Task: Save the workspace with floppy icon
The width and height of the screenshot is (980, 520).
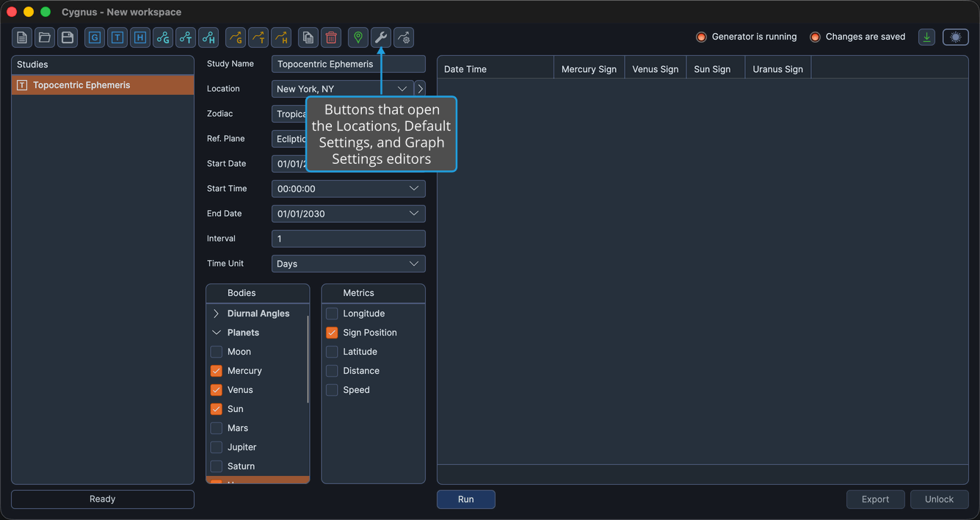Action: click(68, 37)
